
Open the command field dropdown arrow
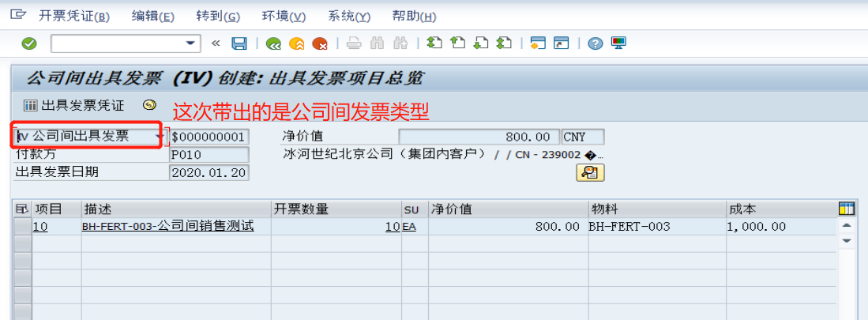tap(190, 43)
